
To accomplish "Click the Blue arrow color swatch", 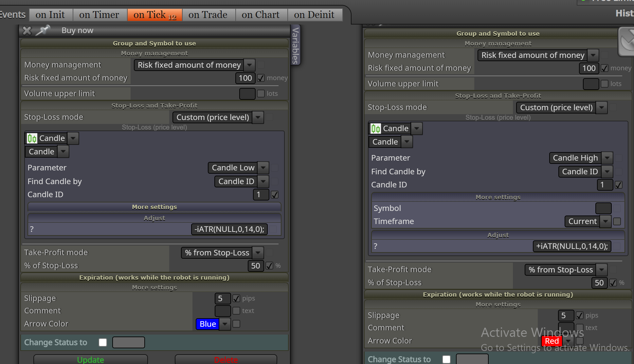I will click(x=208, y=324).
